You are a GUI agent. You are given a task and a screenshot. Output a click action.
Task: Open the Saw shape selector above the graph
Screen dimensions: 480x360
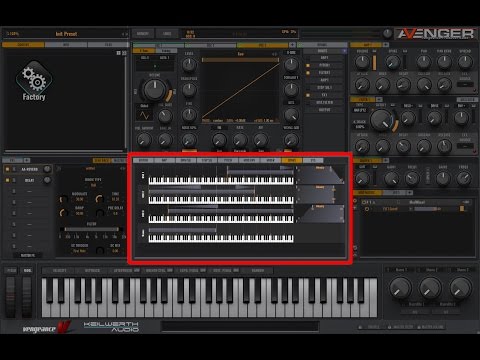240,54
